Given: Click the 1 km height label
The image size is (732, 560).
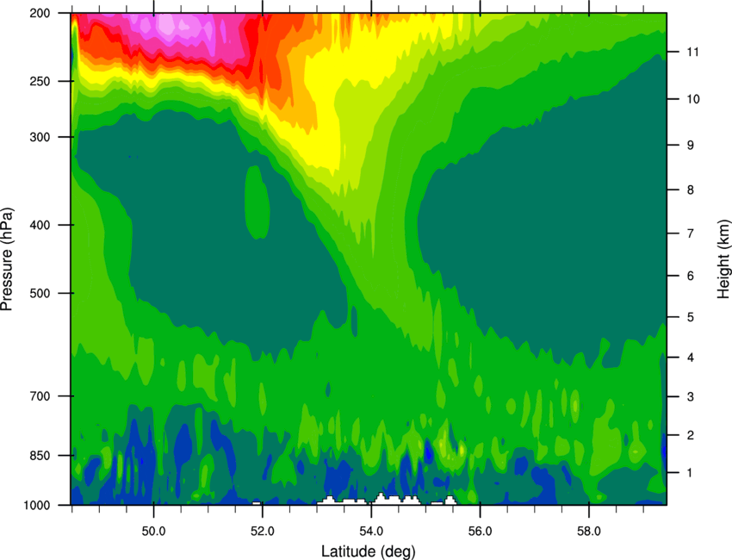Looking at the screenshot, I should (691, 473).
